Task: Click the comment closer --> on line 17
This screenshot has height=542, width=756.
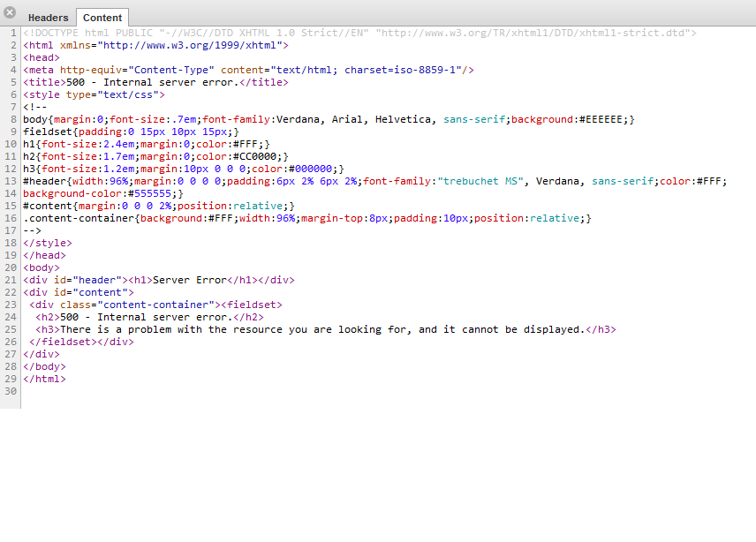Action: [x=33, y=230]
